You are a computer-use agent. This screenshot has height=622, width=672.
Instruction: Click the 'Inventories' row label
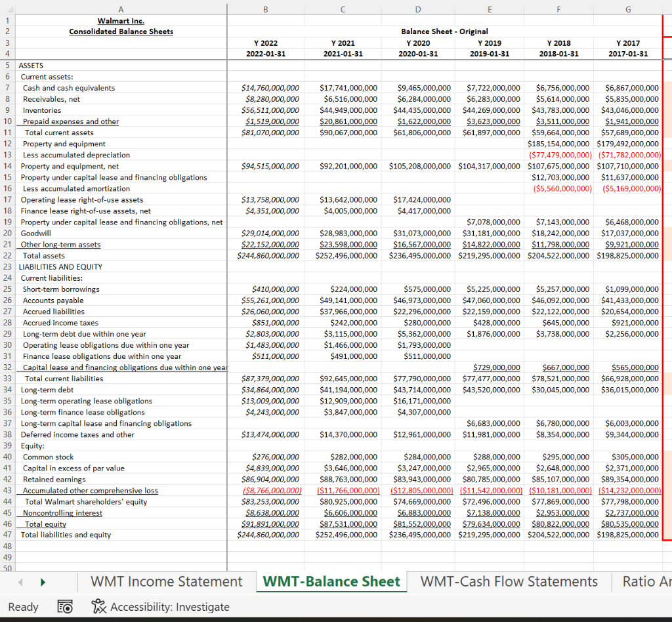(41, 110)
